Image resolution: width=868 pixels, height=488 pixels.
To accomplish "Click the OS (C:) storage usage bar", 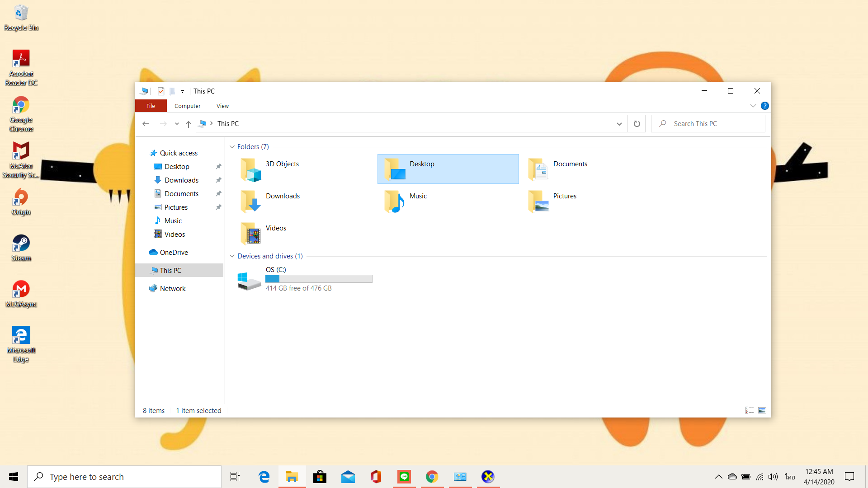I will pos(319,279).
